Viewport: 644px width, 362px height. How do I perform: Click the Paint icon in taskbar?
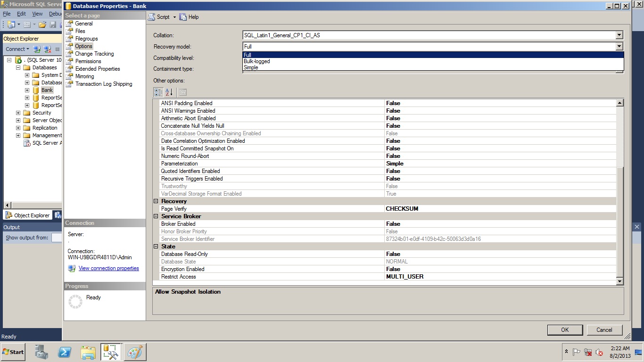[x=135, y=352]
